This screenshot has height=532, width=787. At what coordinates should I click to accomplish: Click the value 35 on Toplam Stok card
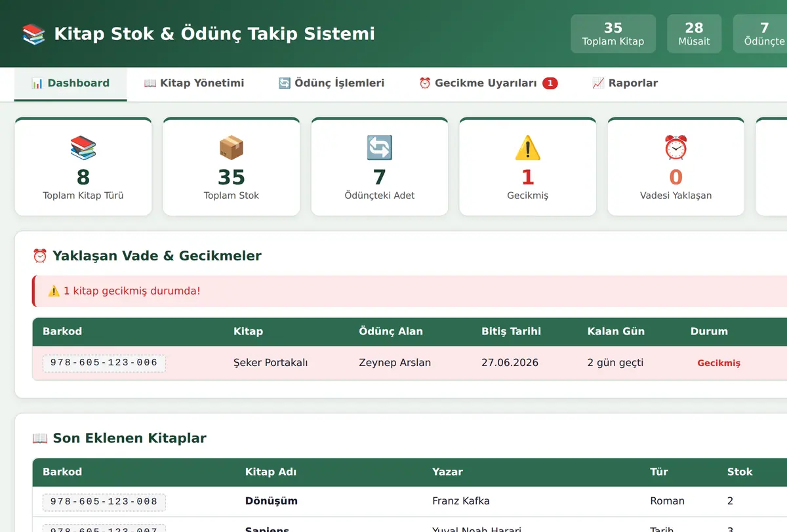[232, 177]
